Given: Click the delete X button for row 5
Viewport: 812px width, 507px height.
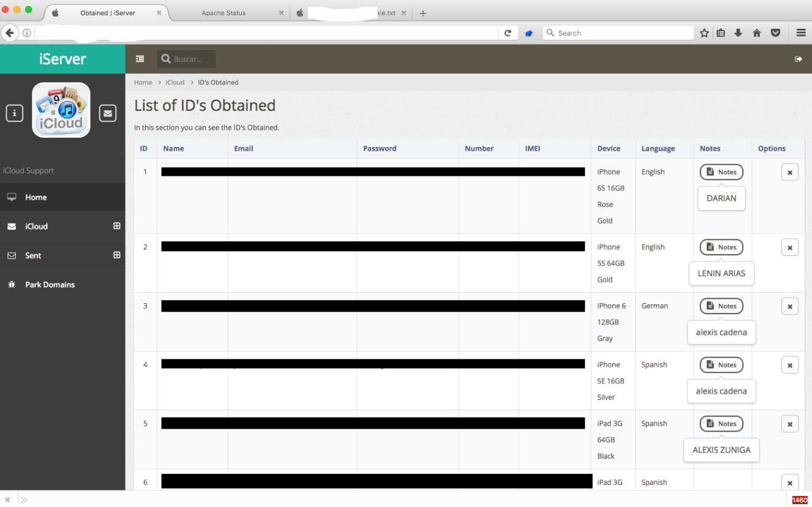Looking at the screenshot, I should pyautogui.click(x=789, y=424).
